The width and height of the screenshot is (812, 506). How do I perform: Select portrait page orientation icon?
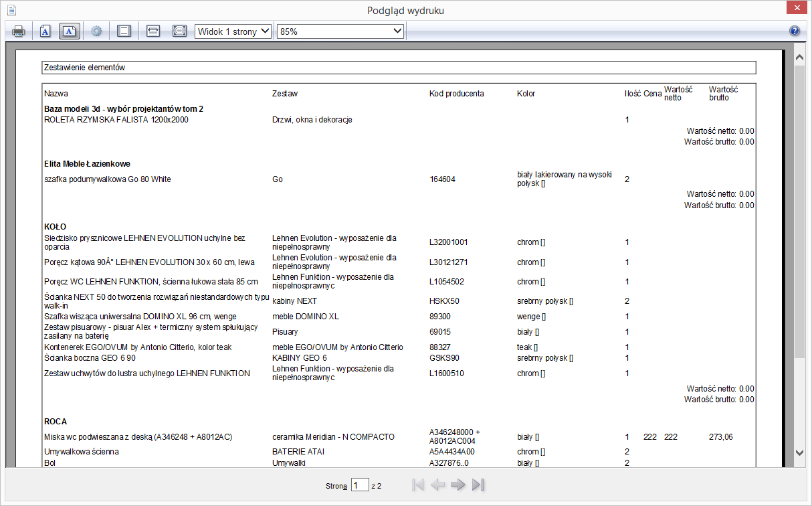point(45,31)
